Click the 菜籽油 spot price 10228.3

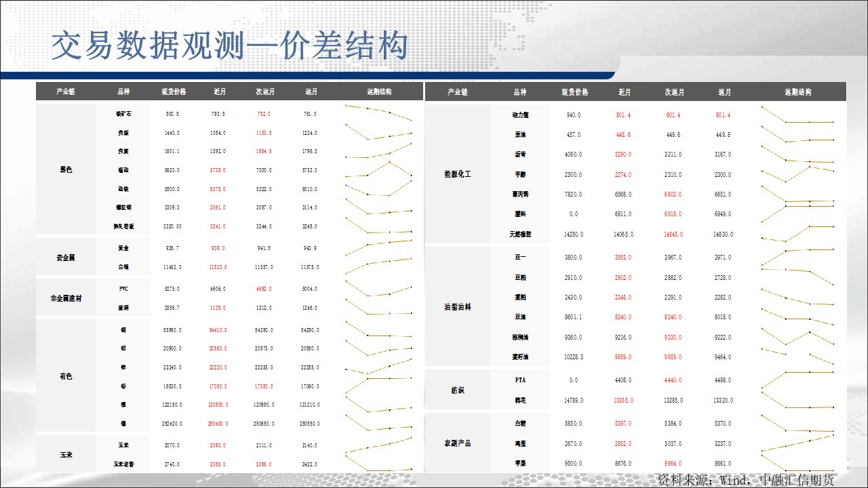click(x=573, y=357)
